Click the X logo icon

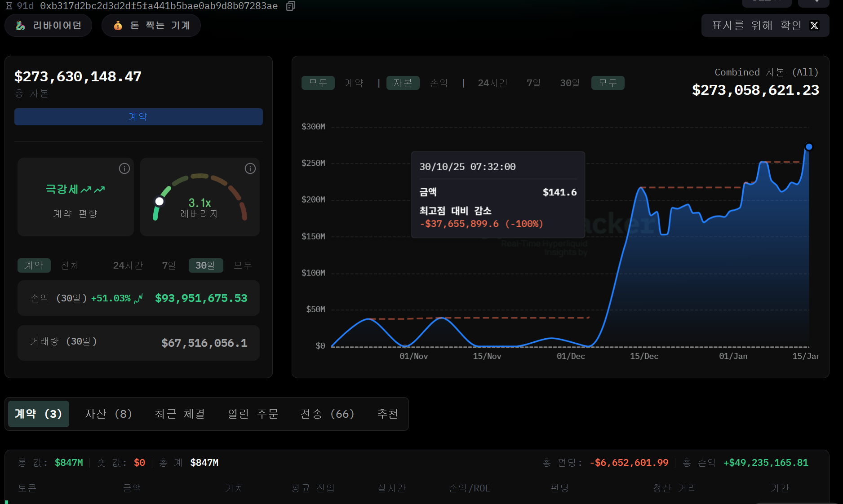[814, 26]
